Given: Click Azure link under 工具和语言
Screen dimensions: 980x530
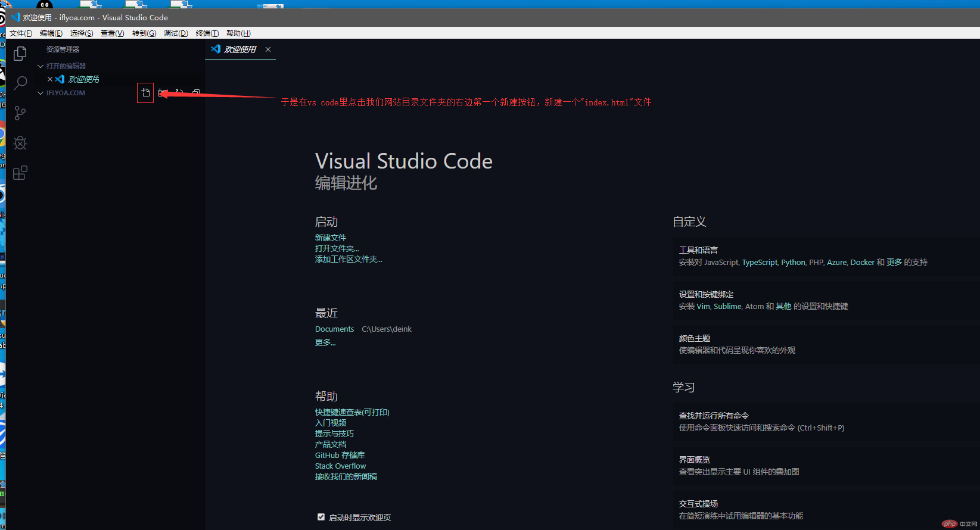Looking at the screenshot, I should 836,262.
